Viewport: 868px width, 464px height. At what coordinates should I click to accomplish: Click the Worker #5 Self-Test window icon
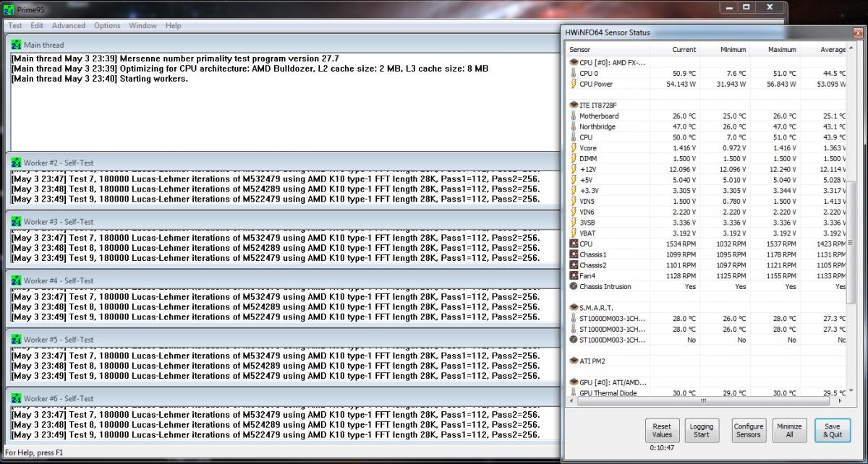(x=17, y=340)
